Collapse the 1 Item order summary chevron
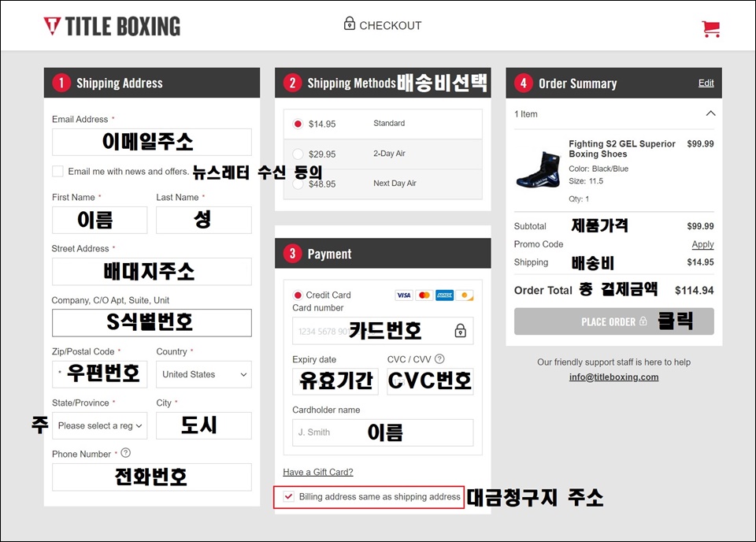The height and width of the screenshot is (542, 756). (710, 113)
